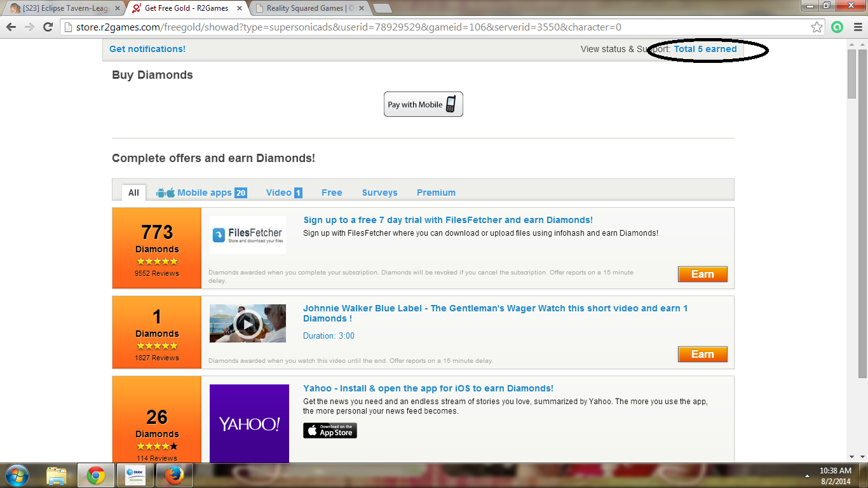Click the green extension icon in toolbar
Viewport: 868px width, 488px height.
pyautogui.click(x=837, y=27)
